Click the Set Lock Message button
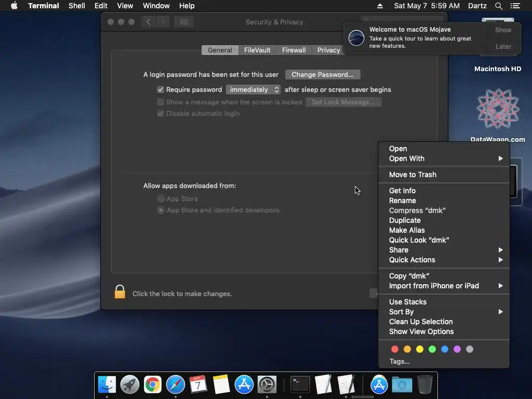The width and height of the screenshot is (532, 399). [x=343, y=102]
